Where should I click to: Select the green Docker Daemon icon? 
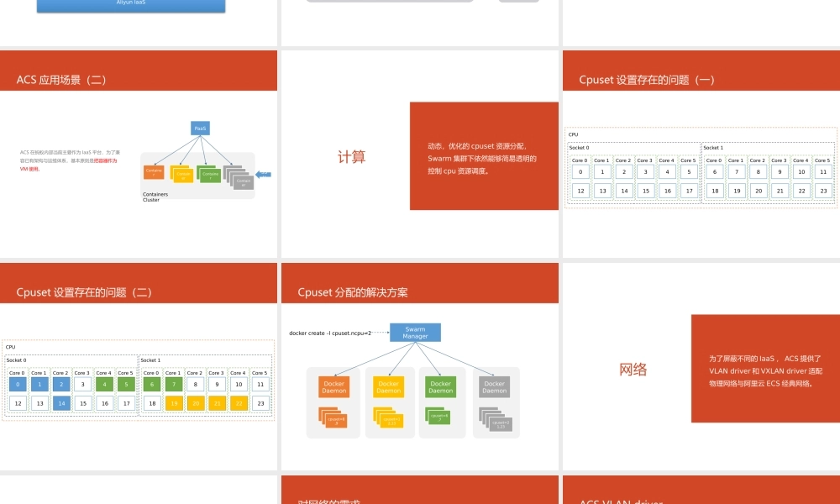(x=440, y=386)
